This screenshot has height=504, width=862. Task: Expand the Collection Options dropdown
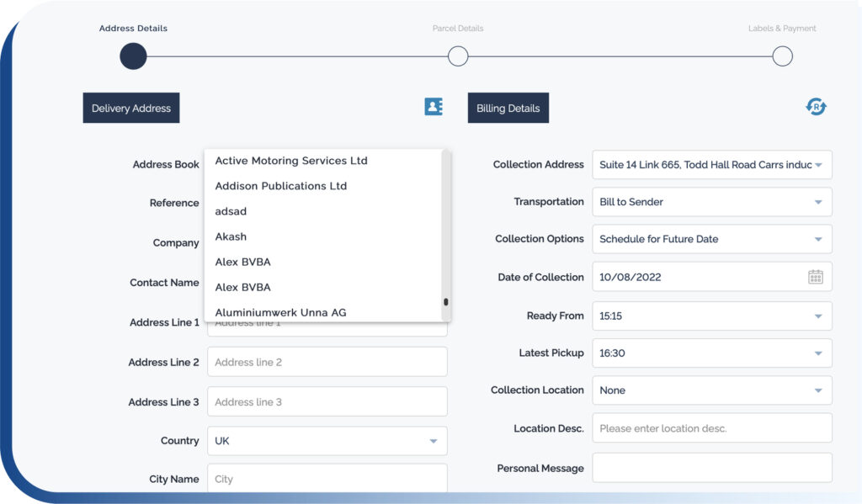pos(711,239)
